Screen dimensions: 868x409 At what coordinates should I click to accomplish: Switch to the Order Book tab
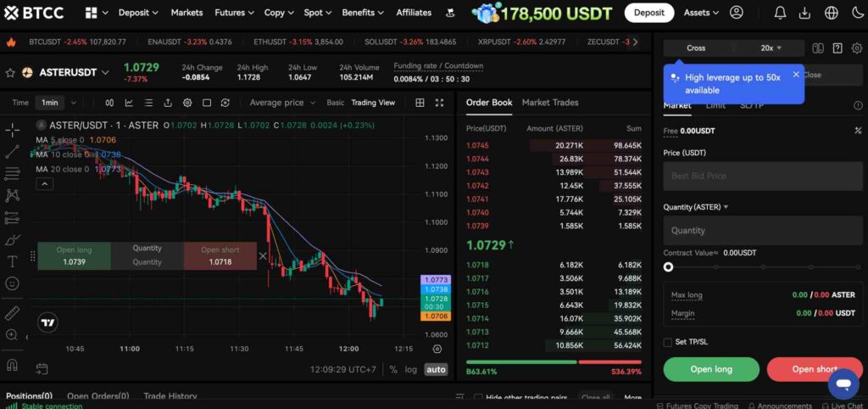(489, 103)
